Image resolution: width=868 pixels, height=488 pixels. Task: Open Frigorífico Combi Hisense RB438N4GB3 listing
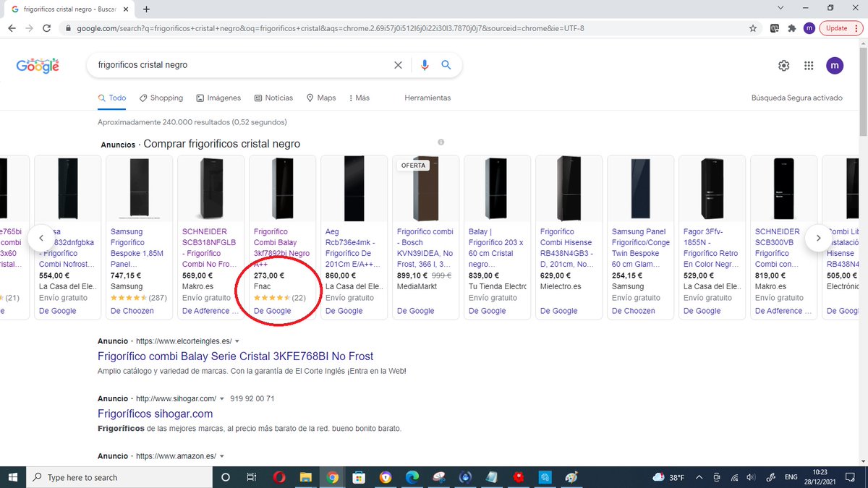point(566,248)
